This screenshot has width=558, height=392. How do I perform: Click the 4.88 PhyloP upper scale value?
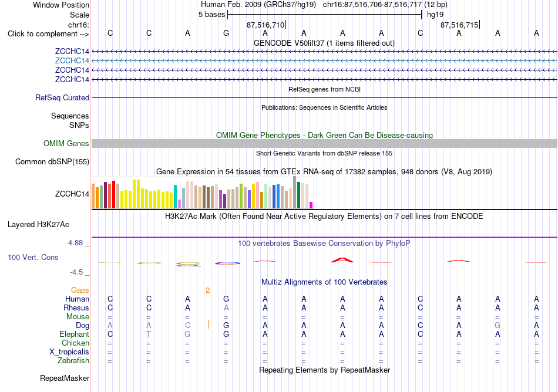click(75, 243)
